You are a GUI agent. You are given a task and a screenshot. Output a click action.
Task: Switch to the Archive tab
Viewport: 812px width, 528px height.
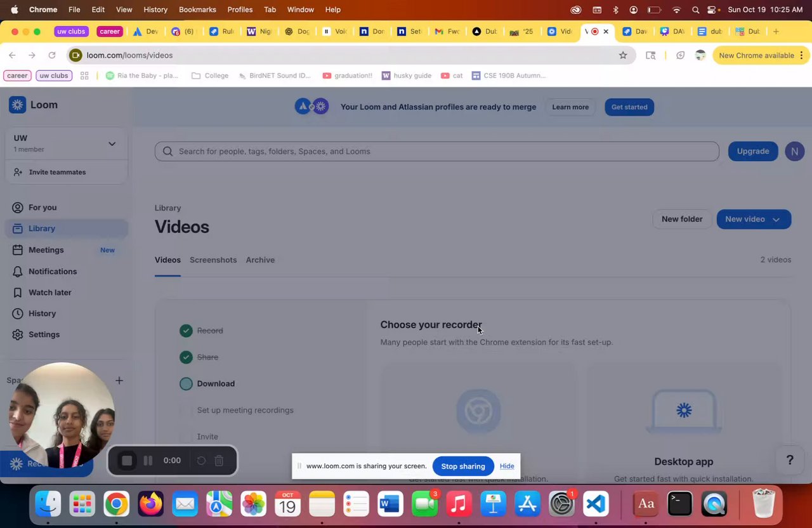(260, 260)
